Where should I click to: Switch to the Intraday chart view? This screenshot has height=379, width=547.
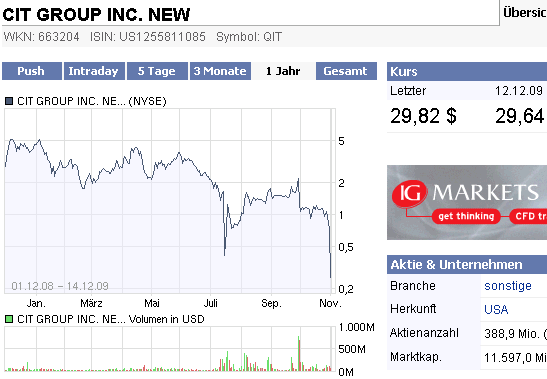[x=94, y=71]
